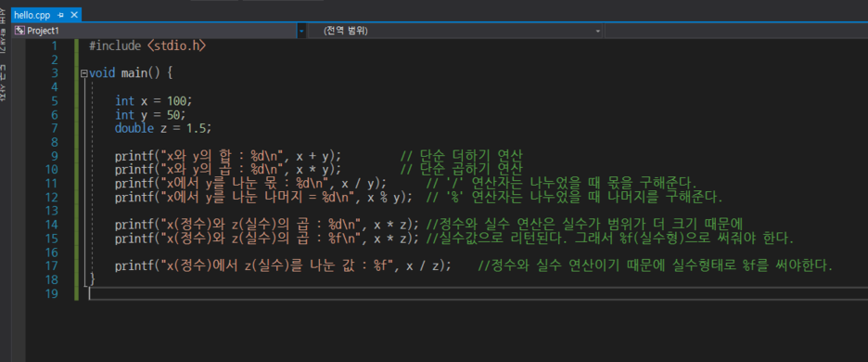Click printf 'x(정수)에서 z(실수)를 나눈 값'
This screenshot has width=868, height=362.
pos(284,265)
